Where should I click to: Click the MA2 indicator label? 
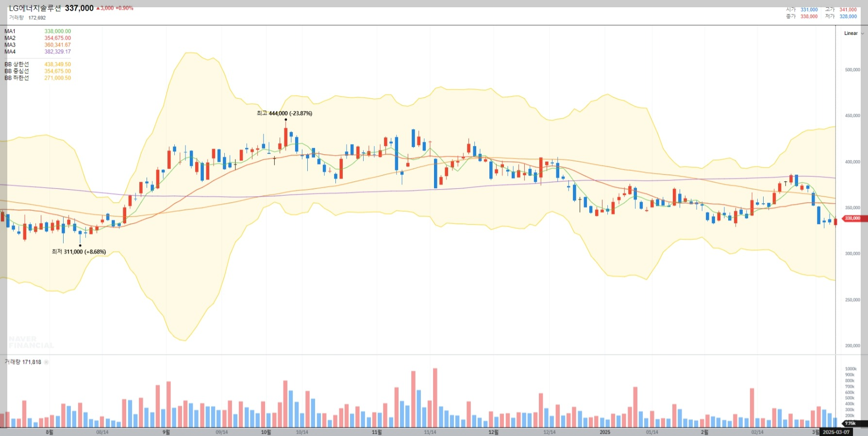[x=10, y=38]
